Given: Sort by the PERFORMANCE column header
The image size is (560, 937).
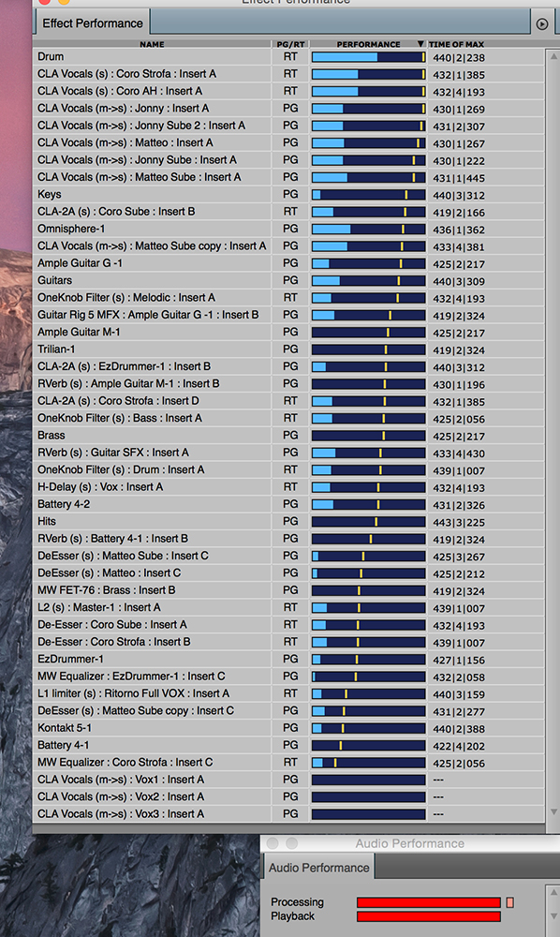Looking at the screenshot, I should tap(368, 44).
